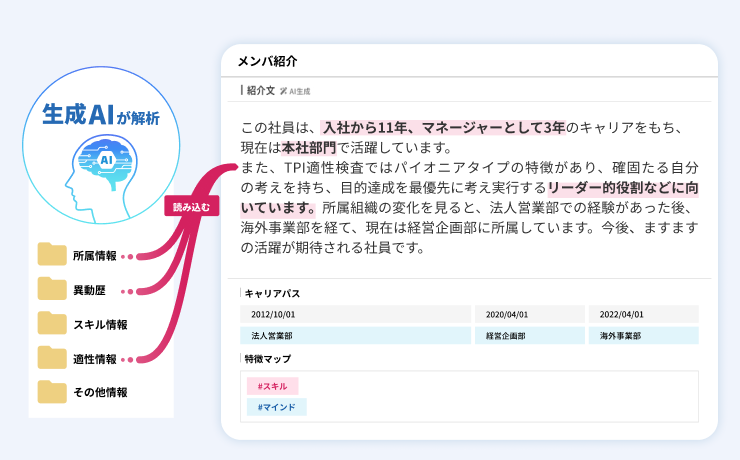Click highlighted text 本社部門
This screenshot has width=740, height=460.
(309, 148)
